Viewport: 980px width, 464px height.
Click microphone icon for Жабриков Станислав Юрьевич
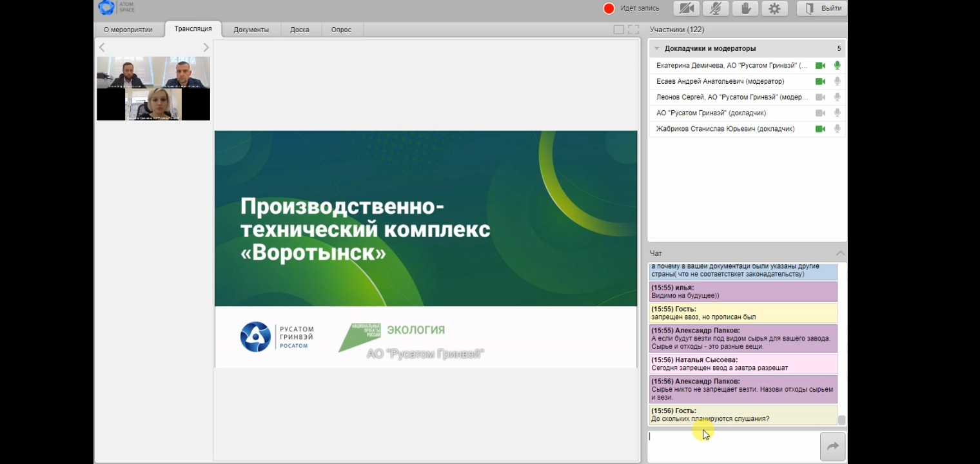pyautogui.click(x=837, y=129)
